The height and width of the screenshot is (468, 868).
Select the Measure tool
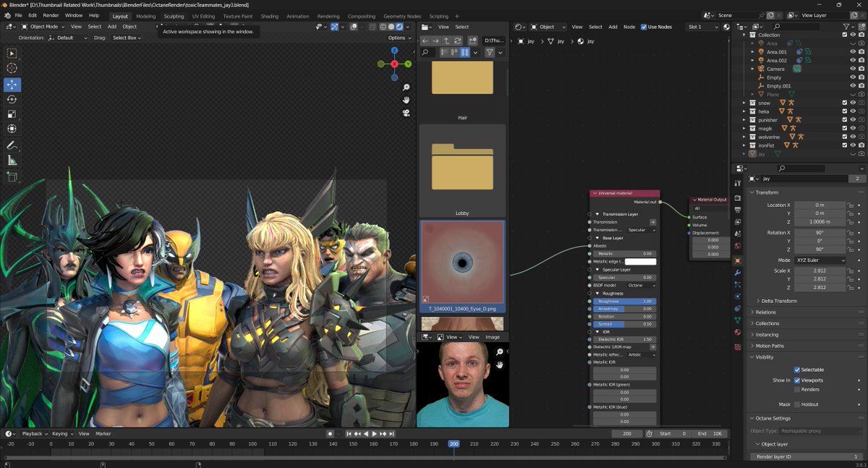[x=12, y=160]
